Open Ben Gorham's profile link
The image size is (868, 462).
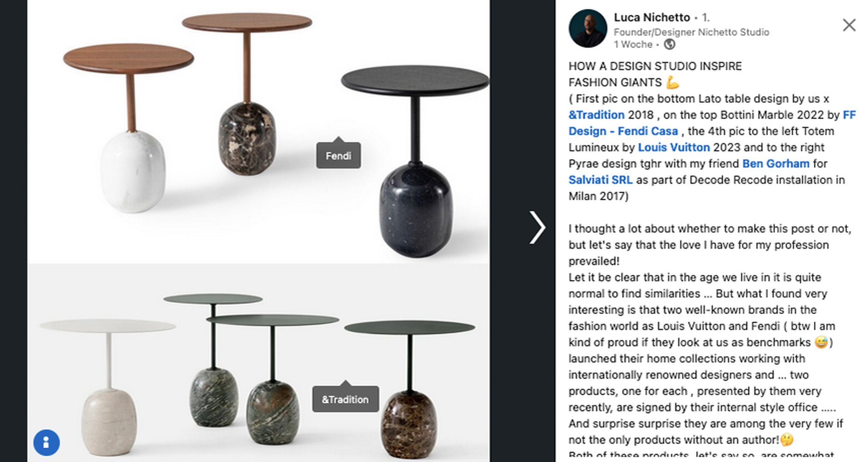coord(776,164)
